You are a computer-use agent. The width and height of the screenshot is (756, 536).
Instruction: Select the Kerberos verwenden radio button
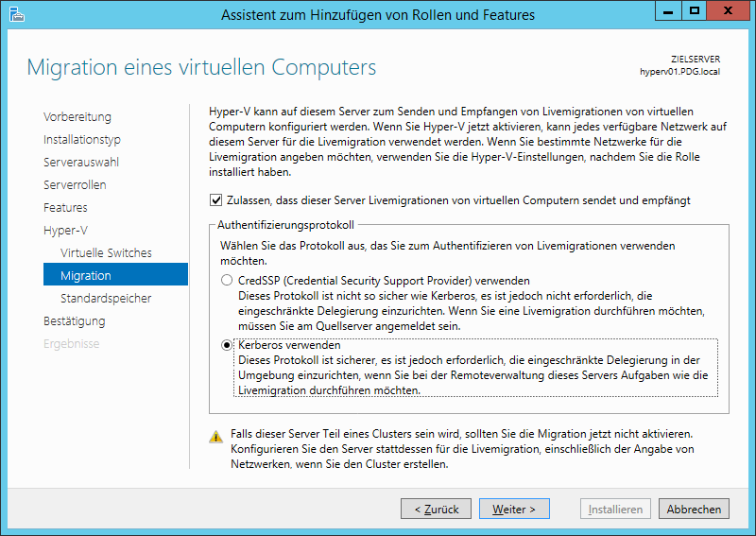click(227, 345)
